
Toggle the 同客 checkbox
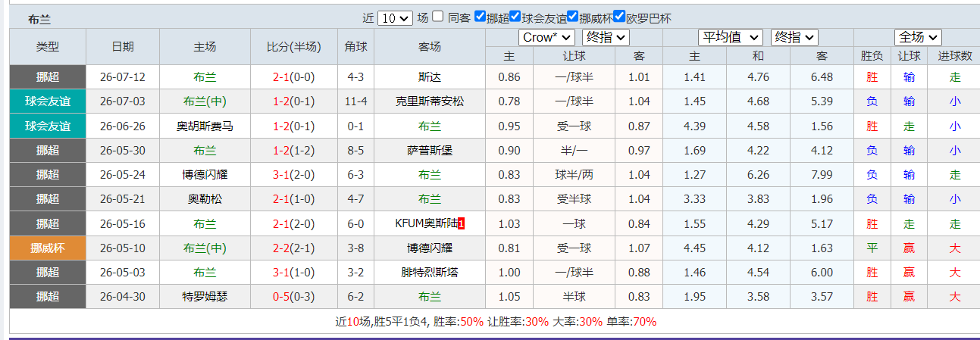click(x=438, y=17)
